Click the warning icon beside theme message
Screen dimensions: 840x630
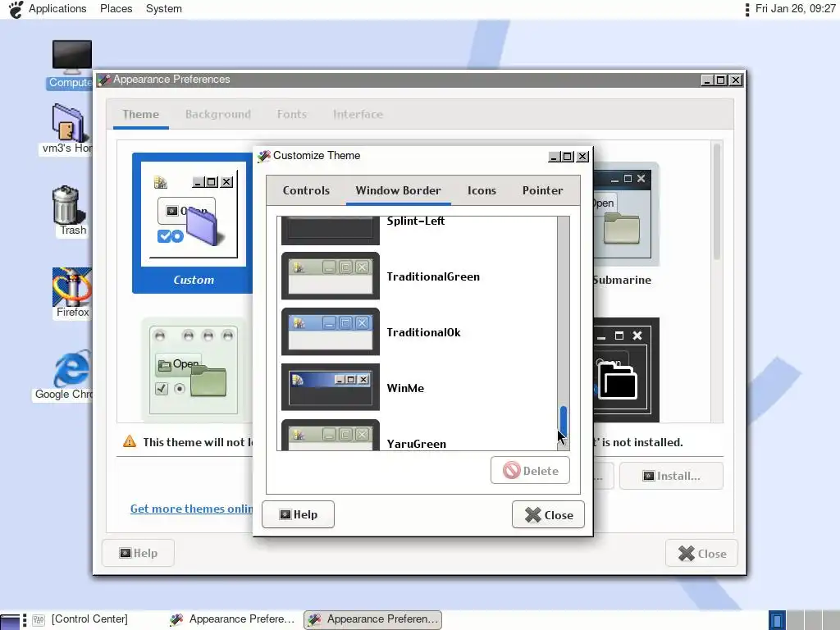click(130, 441)
